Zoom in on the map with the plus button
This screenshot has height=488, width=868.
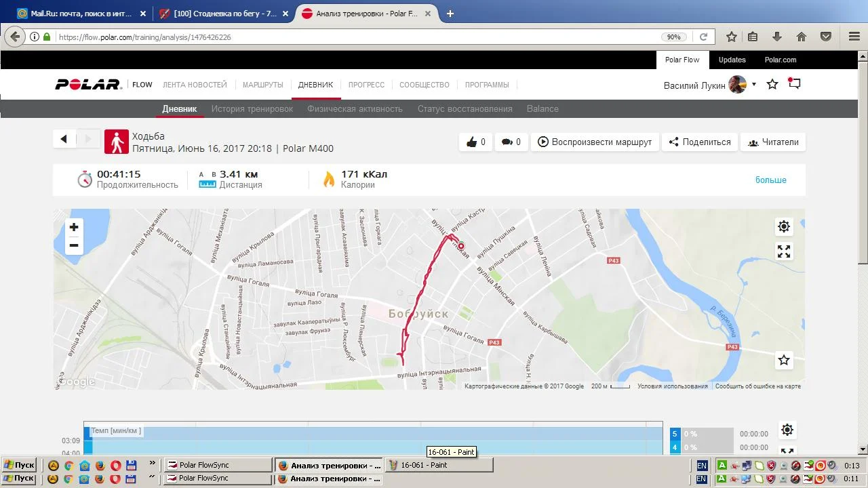pyautogui.click(x=74, y=227)
